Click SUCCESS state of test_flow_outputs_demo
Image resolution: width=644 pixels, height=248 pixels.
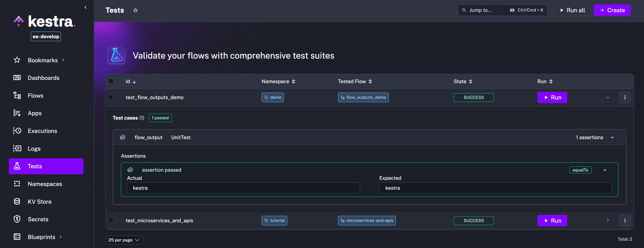pos(474,97)
